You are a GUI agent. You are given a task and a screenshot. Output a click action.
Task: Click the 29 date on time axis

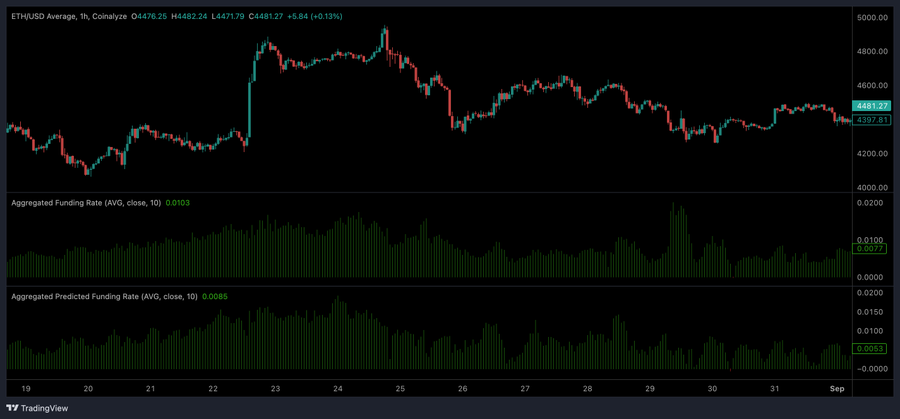point(650,388)
